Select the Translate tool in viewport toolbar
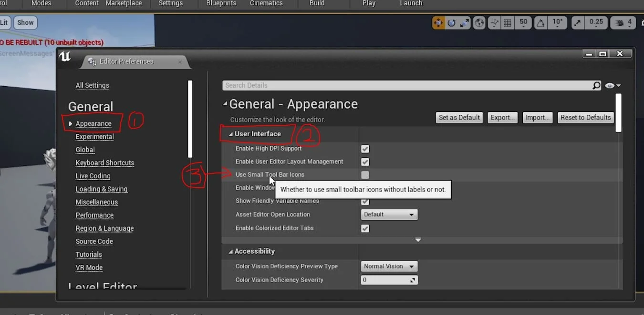 click(438, 22)
